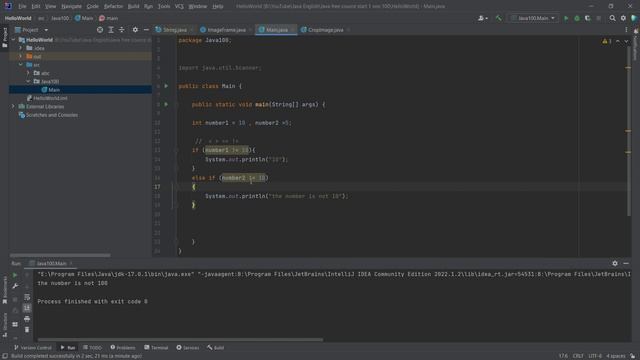Screen dimensions: 640x360
Task: Toggle Structure side tool window
Action: (x=4, y=324)
